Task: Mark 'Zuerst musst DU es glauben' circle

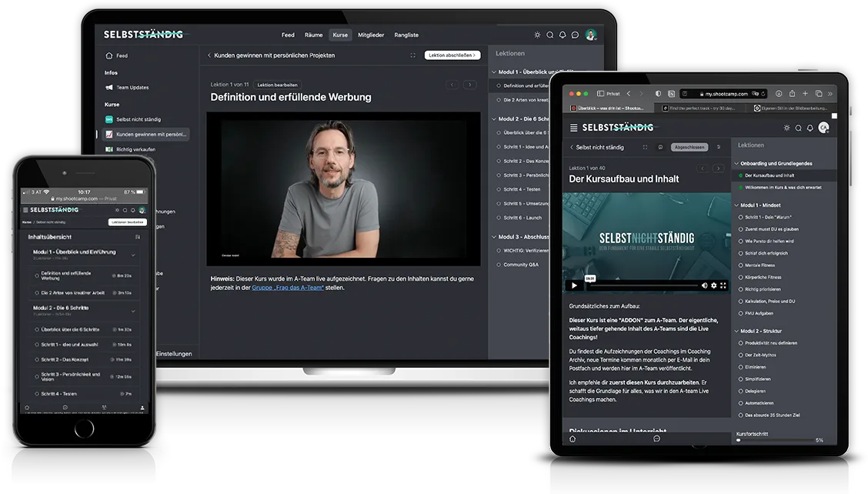Action: 741,229
